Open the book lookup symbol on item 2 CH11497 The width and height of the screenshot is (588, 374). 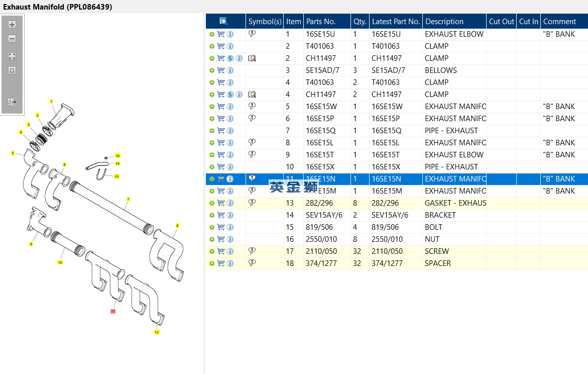click(252, 58)
